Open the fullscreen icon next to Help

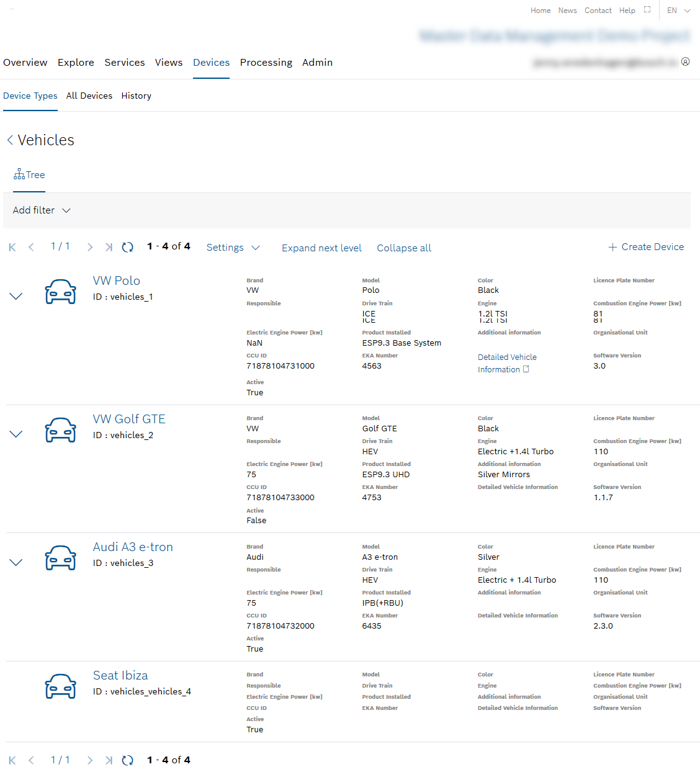[647, 10]
